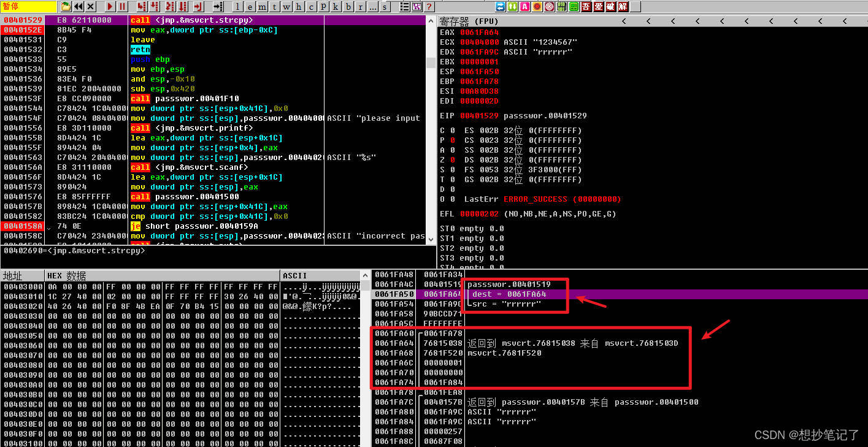Open a file with the folder icon
This screenshot has width=868, height=447.
pos(66,7)
